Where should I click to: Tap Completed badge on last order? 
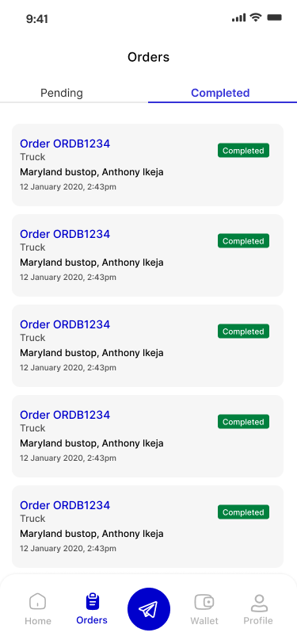click(x=243, y=512)
